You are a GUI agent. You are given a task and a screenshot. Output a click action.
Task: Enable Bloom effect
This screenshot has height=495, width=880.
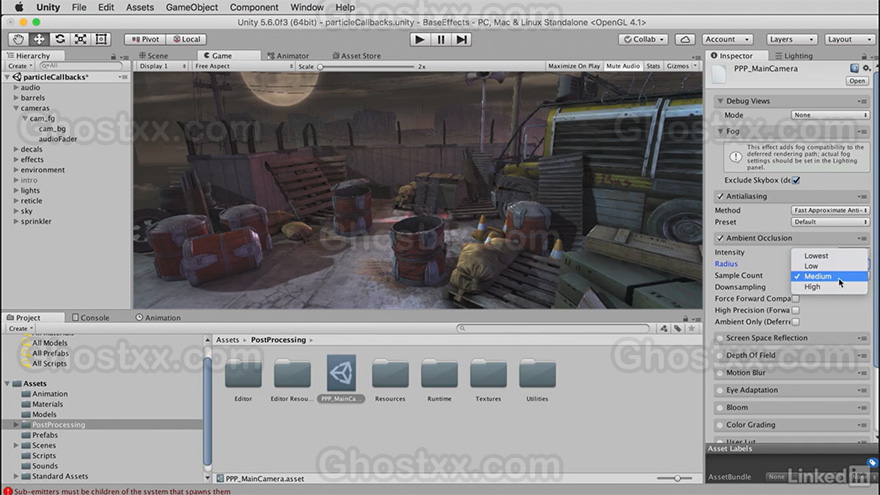(720, 407)
